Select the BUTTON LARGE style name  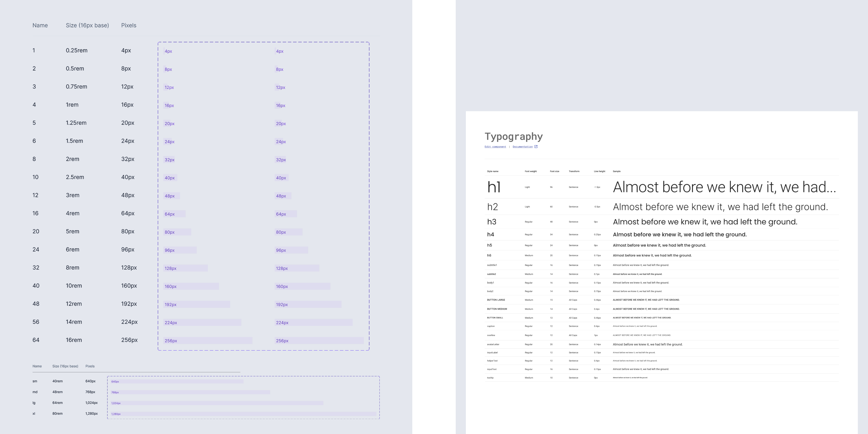(x=496, y=300)
